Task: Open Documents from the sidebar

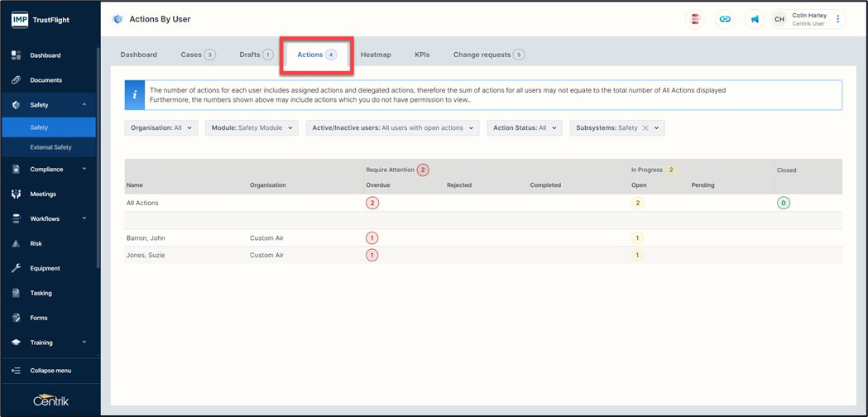Action: coord(46,80)
